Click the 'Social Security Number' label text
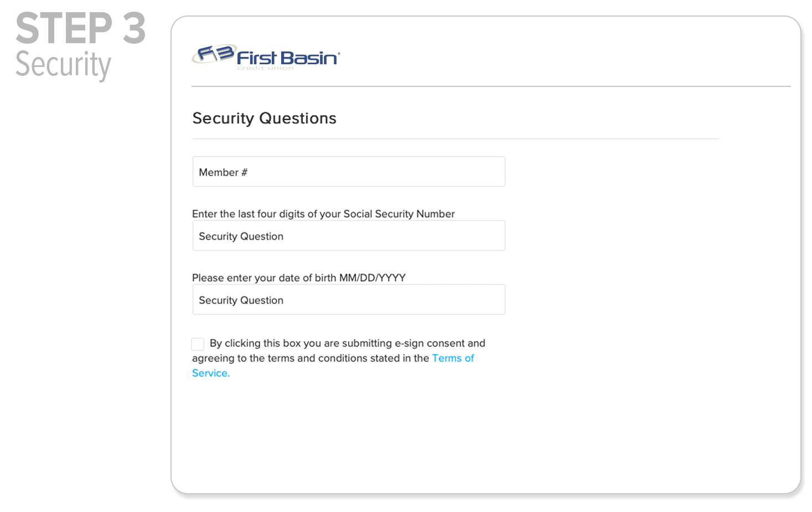The height and width of the screenshot is (512, 812). coord(399,214)
